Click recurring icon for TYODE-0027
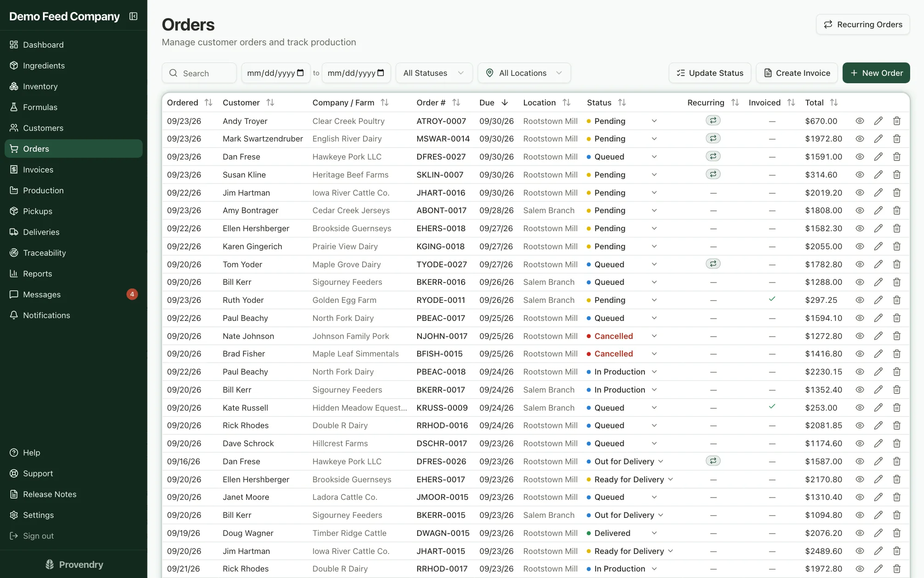Image resolution: width=924 pixels, height=578 pixels. (x=713, y=264)
